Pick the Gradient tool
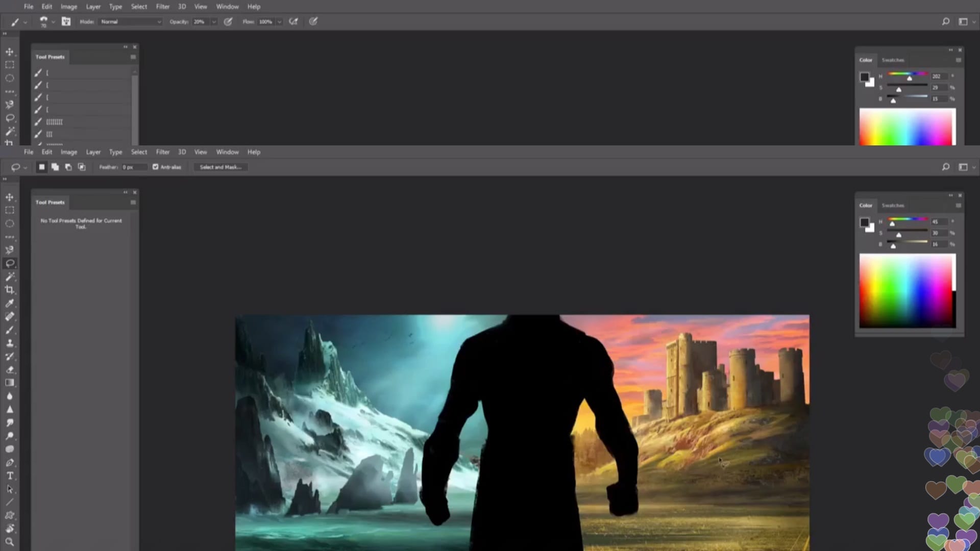Viewport: 980px width, 551px height. 10,383
